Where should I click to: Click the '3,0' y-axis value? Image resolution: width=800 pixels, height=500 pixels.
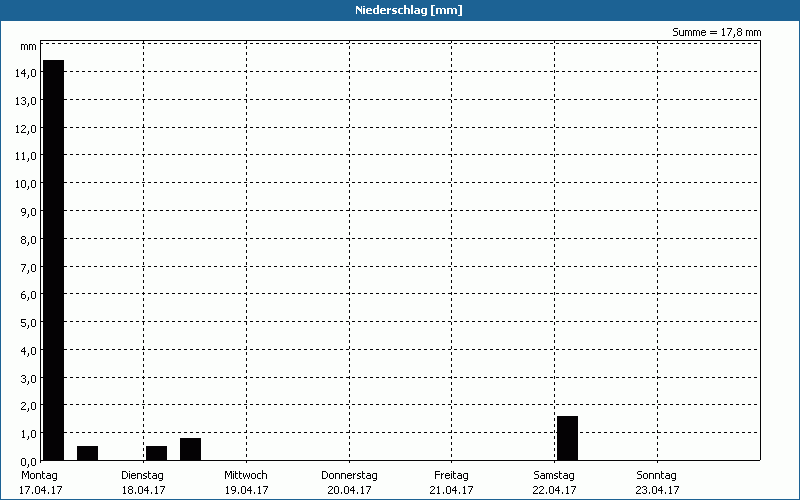pyautogui.click(x=28, y=379)
